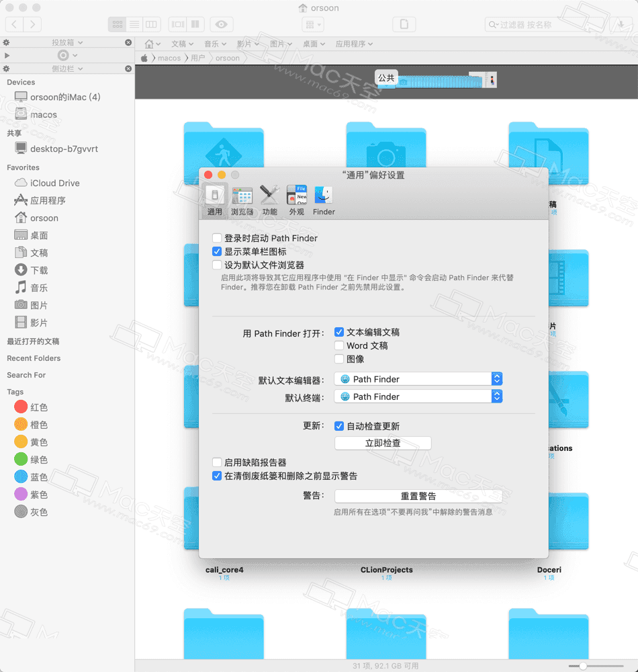Click the 重置警告 button
This screenshot has width=638, height=672.
point(418,497)
